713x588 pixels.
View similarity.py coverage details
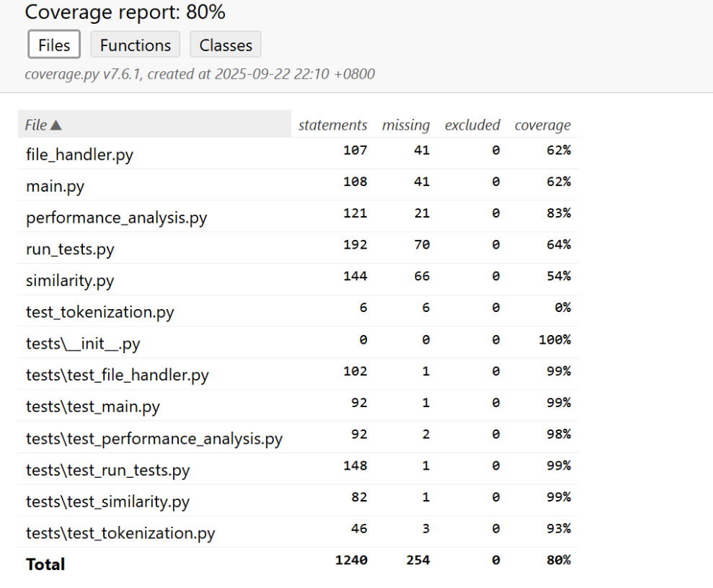click(70, 280)
